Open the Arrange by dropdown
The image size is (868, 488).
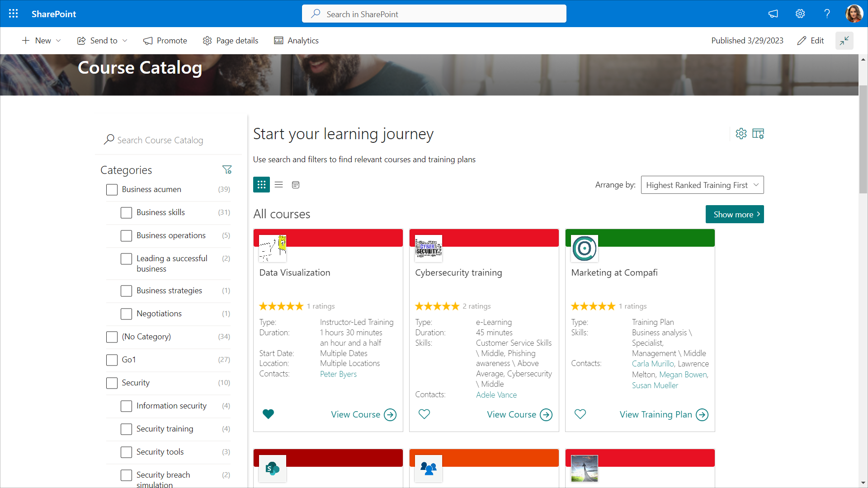coord(702,185)
